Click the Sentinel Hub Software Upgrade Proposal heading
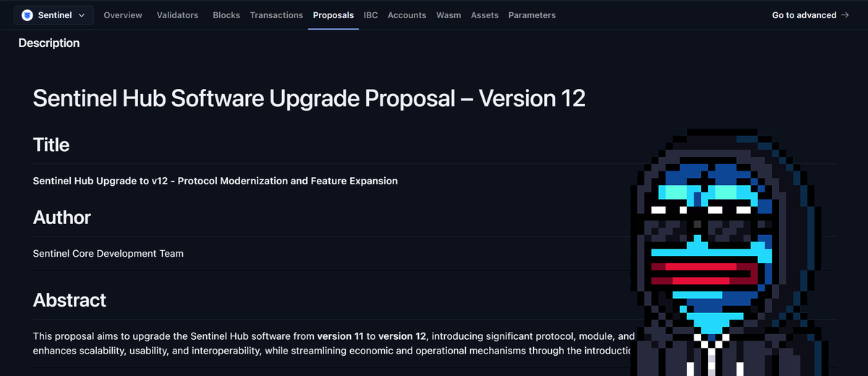Image resolution: width=868 pixels, height=376 pixels. 309,98
